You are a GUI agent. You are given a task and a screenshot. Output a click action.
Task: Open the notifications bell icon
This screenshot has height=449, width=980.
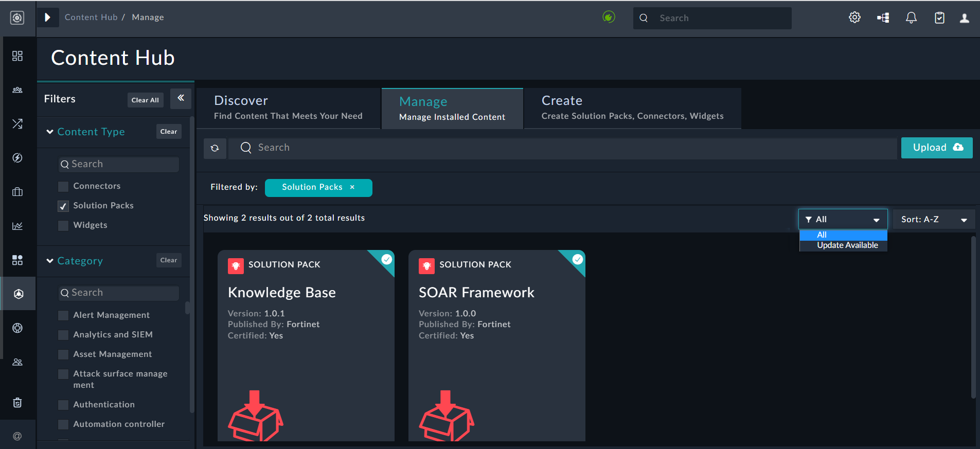911,18
